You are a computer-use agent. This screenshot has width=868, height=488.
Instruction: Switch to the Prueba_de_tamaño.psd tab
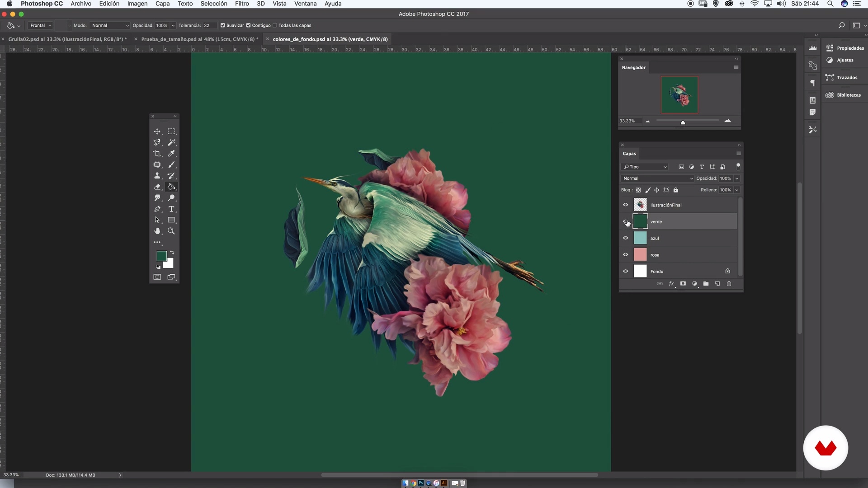click(x=199, y=39)
